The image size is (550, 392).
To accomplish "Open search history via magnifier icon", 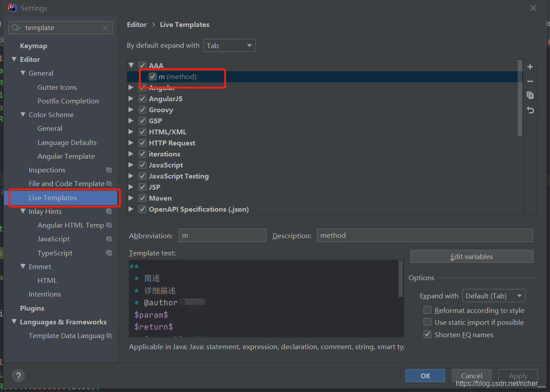I will click(16, 28).
